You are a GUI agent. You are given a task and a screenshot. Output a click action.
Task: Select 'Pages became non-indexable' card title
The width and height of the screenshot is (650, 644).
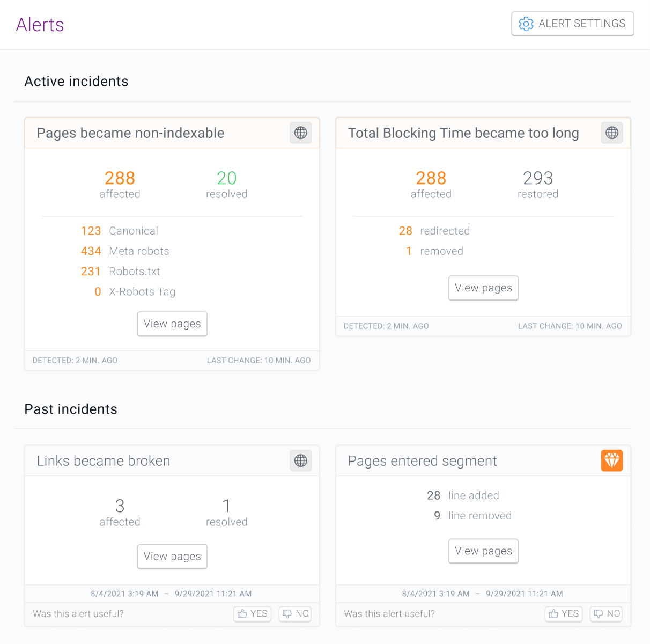(x=130, y=133)
